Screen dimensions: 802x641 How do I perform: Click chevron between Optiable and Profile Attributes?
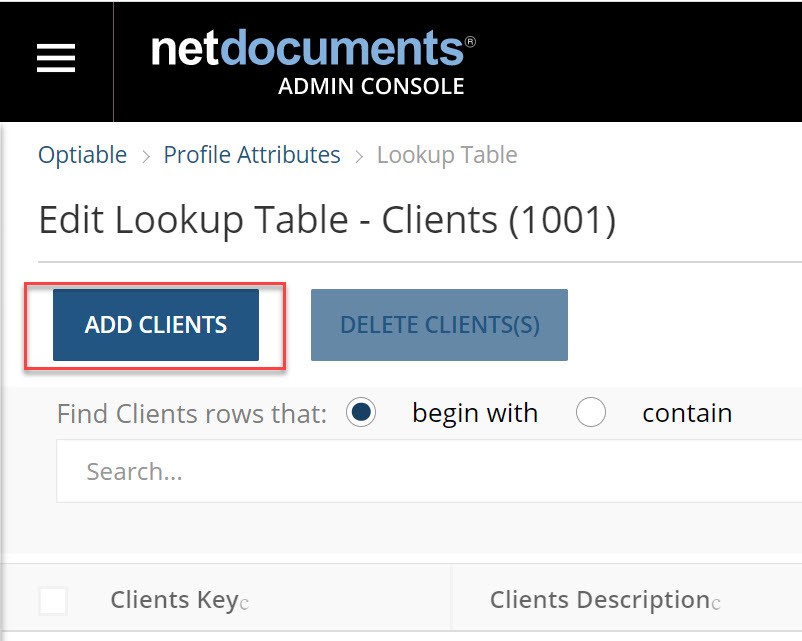tap(146, 157)
